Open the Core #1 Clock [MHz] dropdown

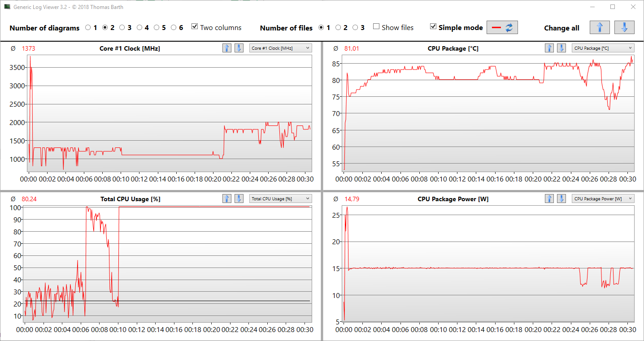(280, 48)
